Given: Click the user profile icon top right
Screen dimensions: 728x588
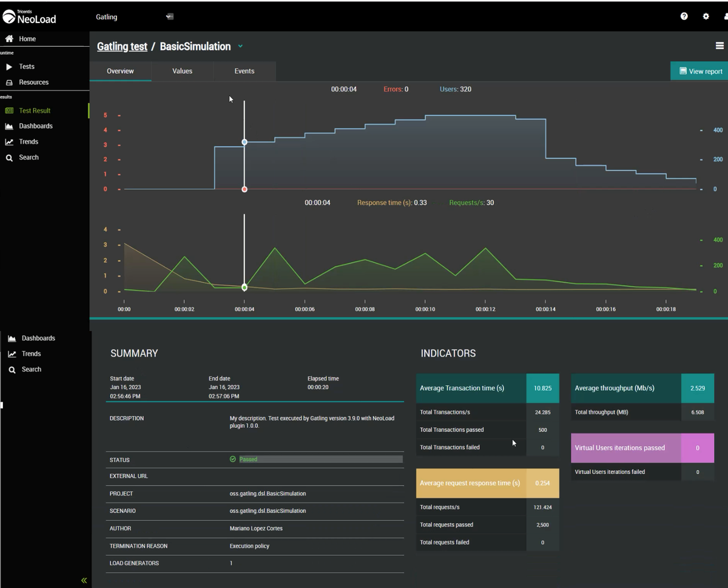Looking at the screenshot, I should [x=725, y=16].
